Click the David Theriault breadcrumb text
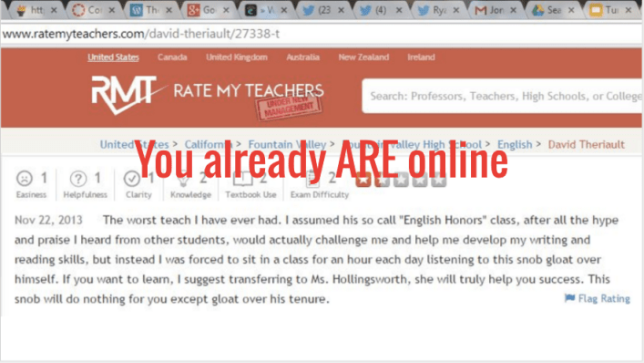Screen dimensions: 644x363 tap(586, 144)
